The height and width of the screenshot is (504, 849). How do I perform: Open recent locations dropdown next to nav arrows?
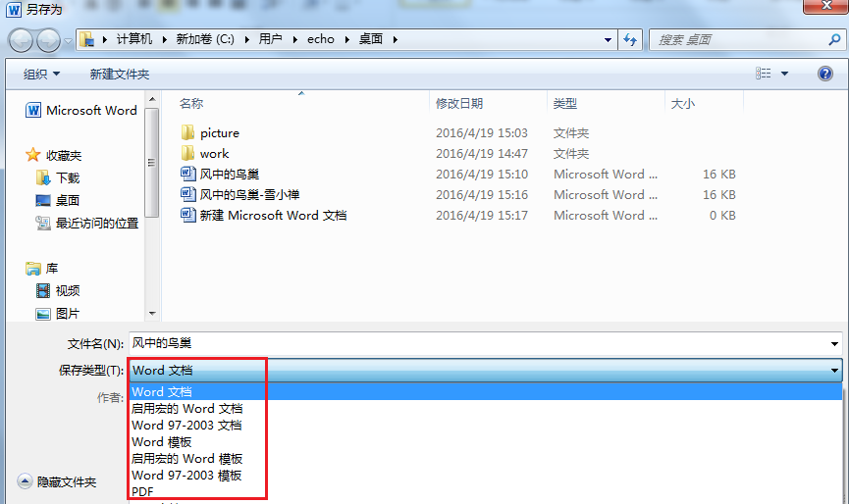tap(68, 41)
